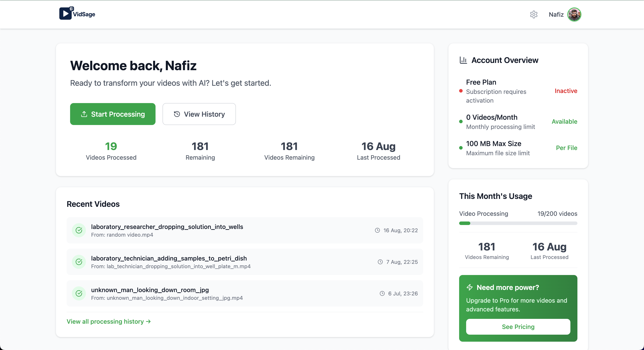Screen dimensions: 644x350
Task: Click the Free Plan heading
Action: click(481, 82)
